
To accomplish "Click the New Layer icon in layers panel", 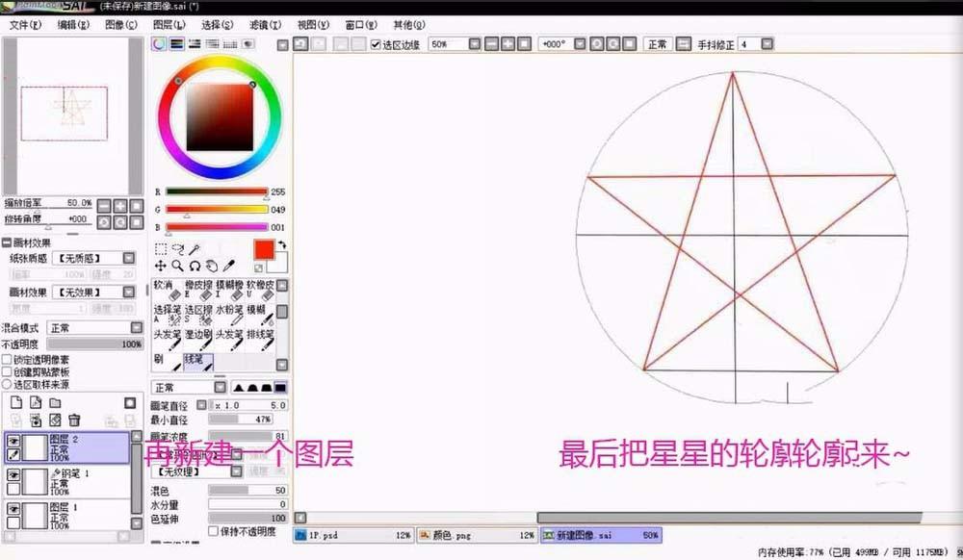I will tap(15, 400).
